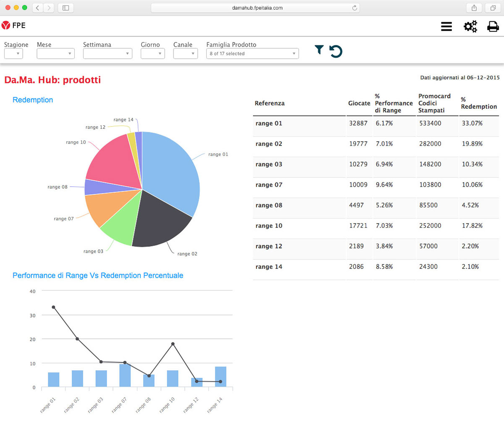504x441 pixels.
Task: Click the printer icon
Action: (x=493, y=26)
